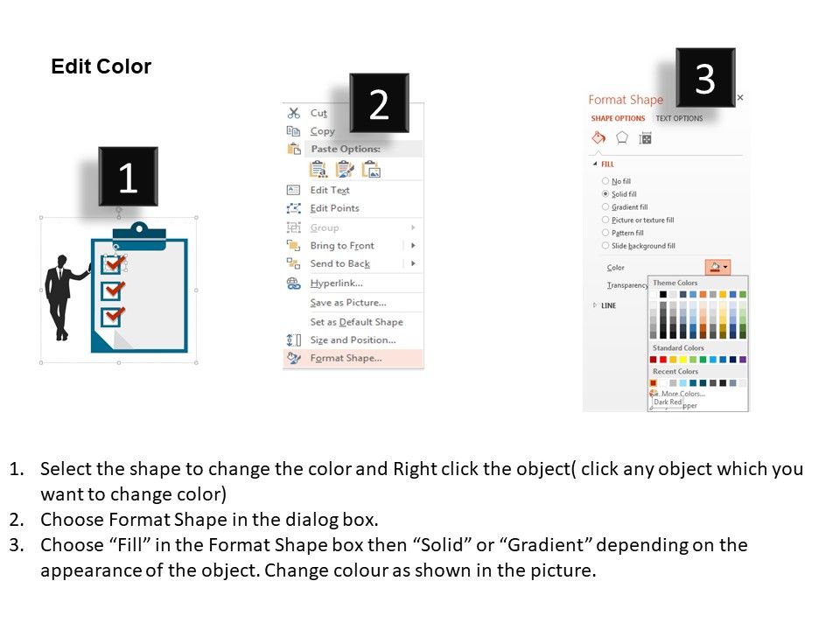Choose the Picture paste option icon
The width and height of the screenshot is (840, 630).
[371, 170]
